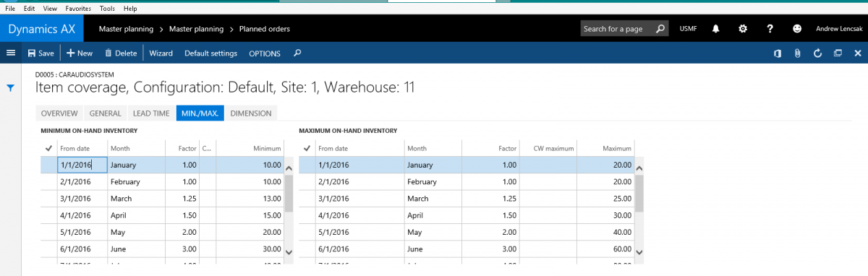
Task: Close the Item coverage form
Action: pyautogui.click(x=858, y=53)
